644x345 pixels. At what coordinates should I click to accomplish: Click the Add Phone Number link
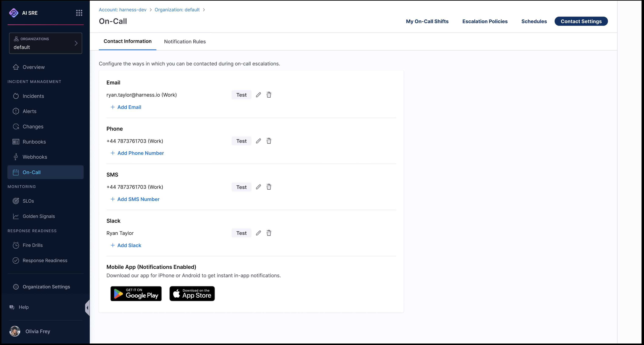point(141,153)
